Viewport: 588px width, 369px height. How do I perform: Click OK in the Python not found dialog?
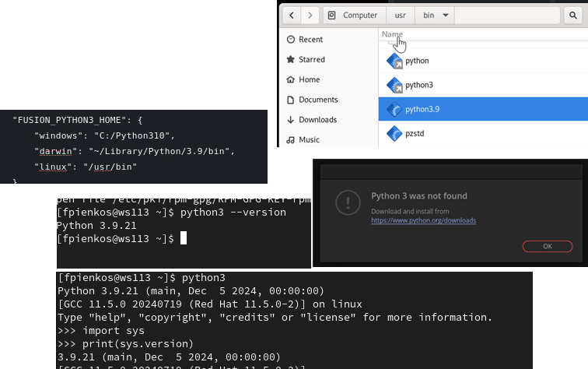pos(548,246)
